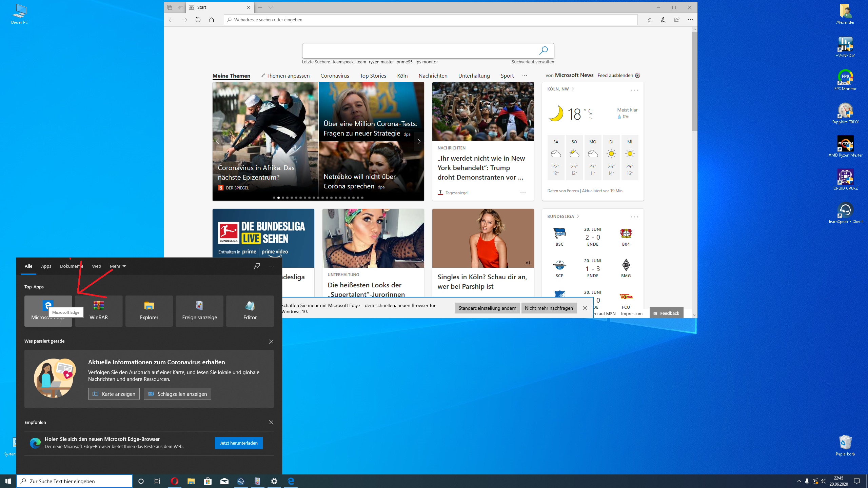Open the feed settings gear icon
Viewport: 868px width, 488px height.
(x=638, y=75)
